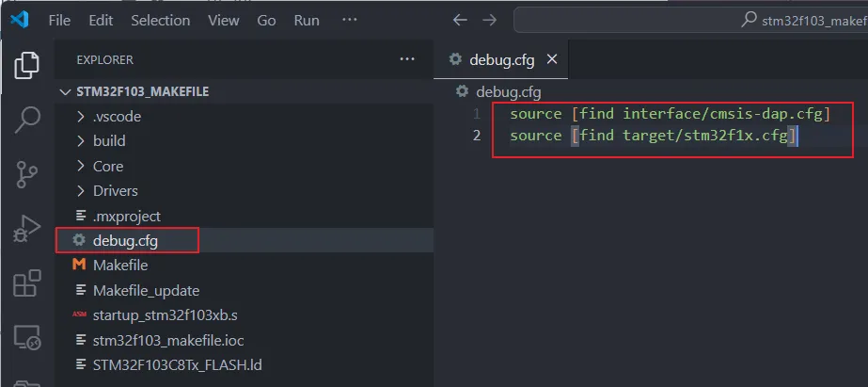This screenshot has width=868, height=387.
Task: Open the Extensions view
Action: click(27, 283)
